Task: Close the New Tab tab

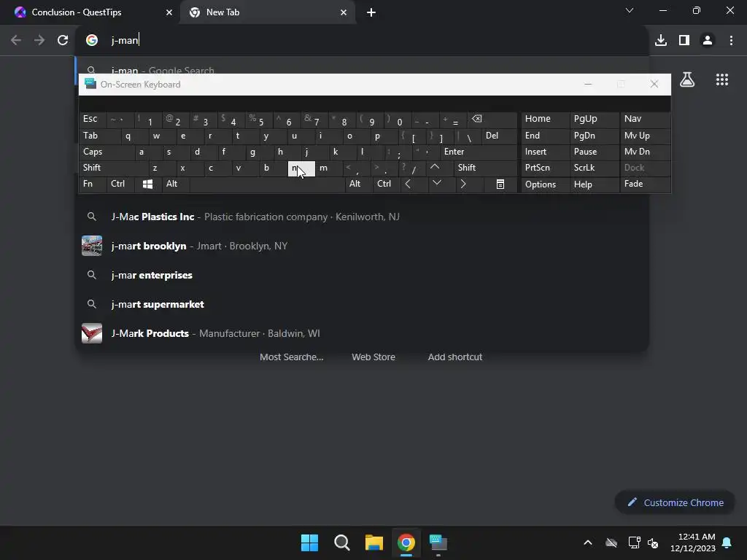Action: coord(344,12)
